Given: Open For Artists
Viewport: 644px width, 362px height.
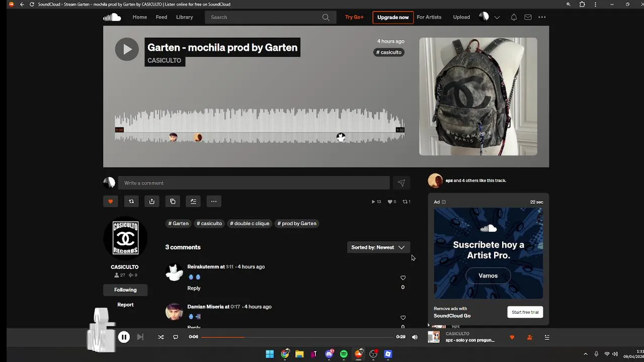Looking at the screenshot, I should [429, 17].
